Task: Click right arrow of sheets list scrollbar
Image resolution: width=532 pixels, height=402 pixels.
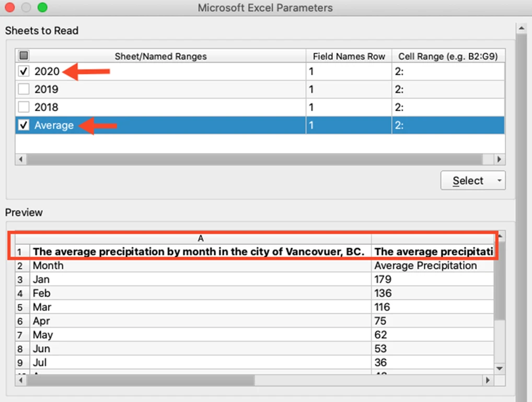Action: pos(499,159)
